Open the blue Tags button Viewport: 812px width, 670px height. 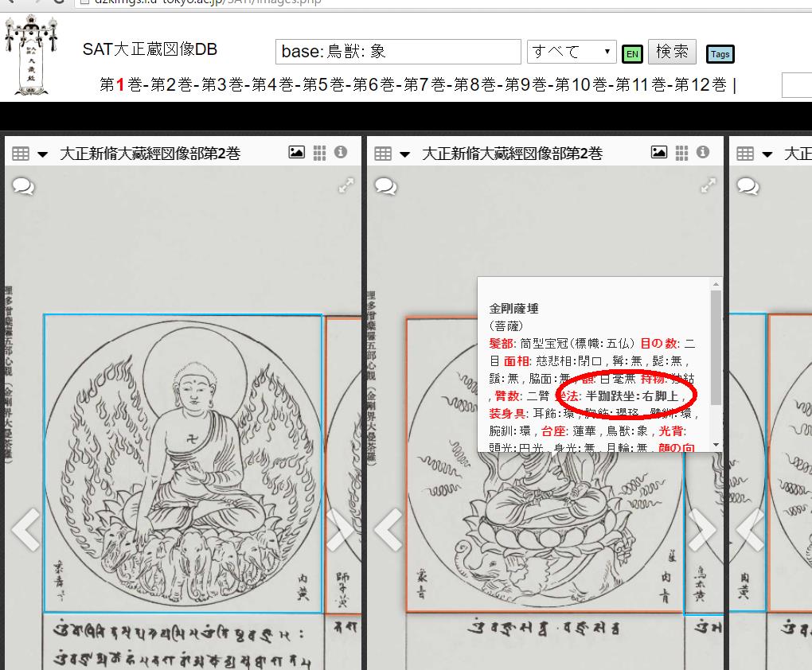[720, 54]
